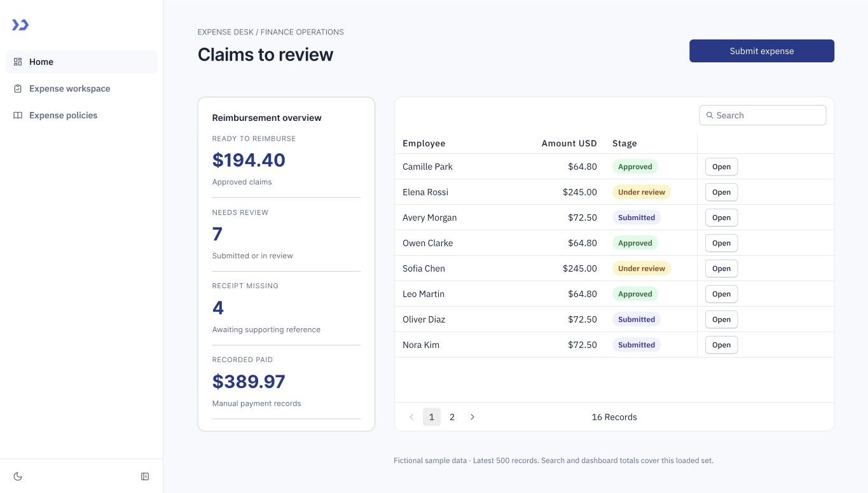Click Owen Clarke's $64.80 amount
The height and width of the screenshot is (493, 868).
click(582, 243)
